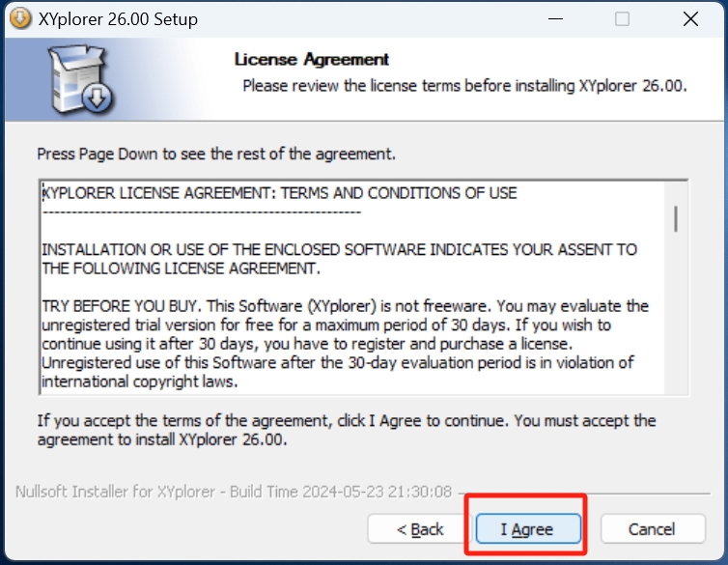Click the empty scrollbar track below the thumb
This screenshot has height=565, width=728.
[x=676, y=319]
